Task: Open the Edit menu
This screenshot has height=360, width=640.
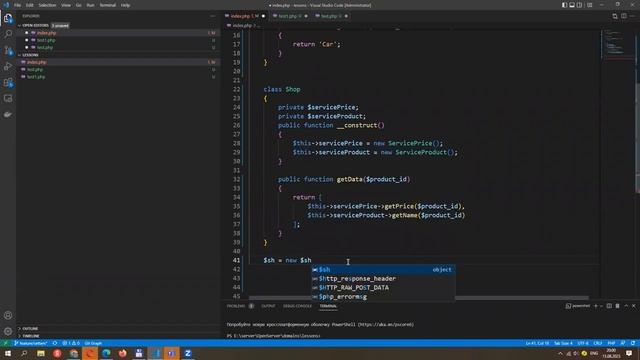Action: (x=30, y=5)
